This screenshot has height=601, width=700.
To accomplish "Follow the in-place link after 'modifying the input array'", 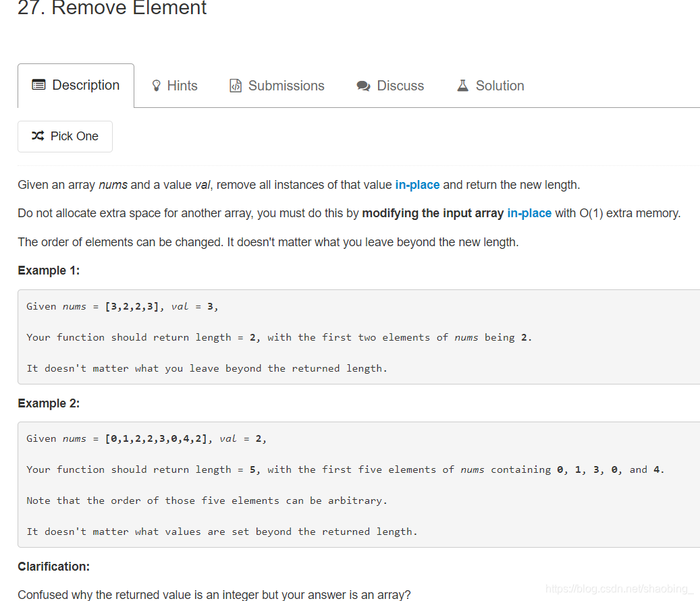I will click(x=529, y=213).
